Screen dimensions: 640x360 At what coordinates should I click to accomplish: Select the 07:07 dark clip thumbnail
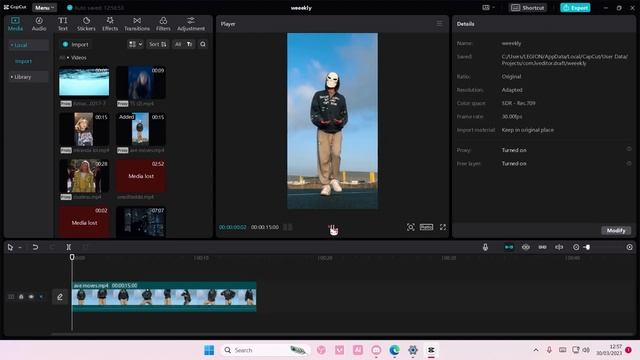click(x=141, y=222)
